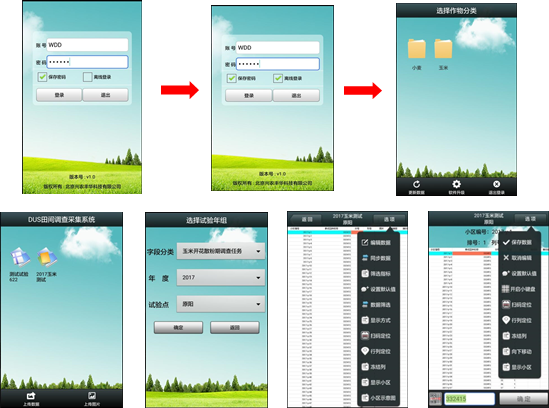The width and height of the screenshot is (549, 408).
Task: Tap the 退出登录 exit icon
Action: coord(496,184)
